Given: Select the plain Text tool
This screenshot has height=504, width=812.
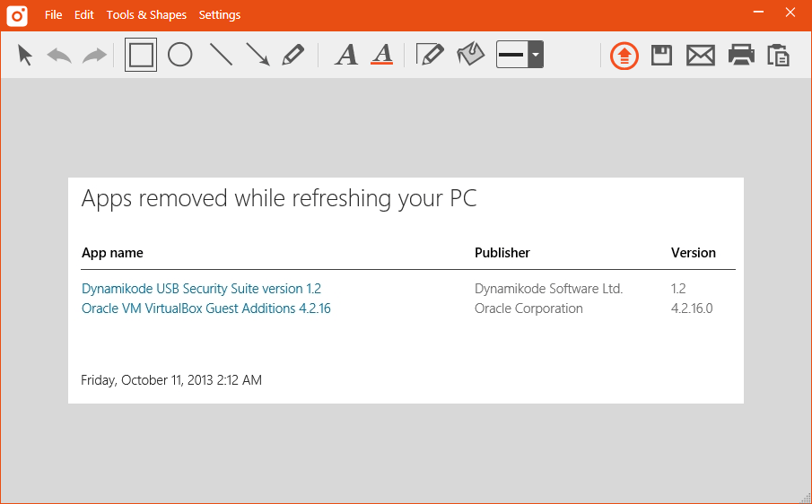Looking at the screenshot, I should coord(346,55).
